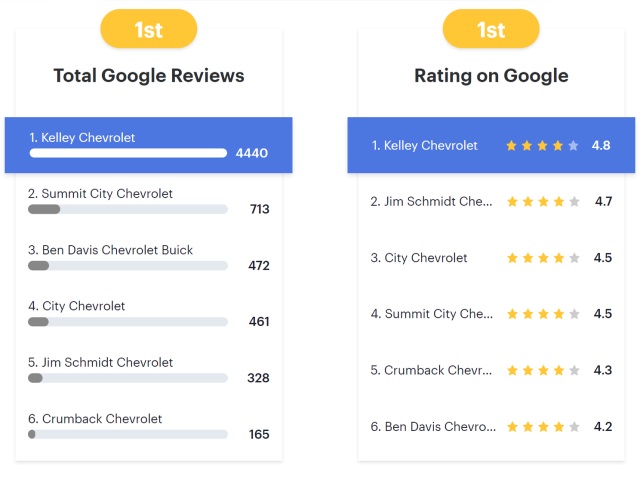The width and height of the screenshot is (640, 480).
Task: Click Ben Davis Chevrolet's star rating icons
Action: click(x=542, y=427)
